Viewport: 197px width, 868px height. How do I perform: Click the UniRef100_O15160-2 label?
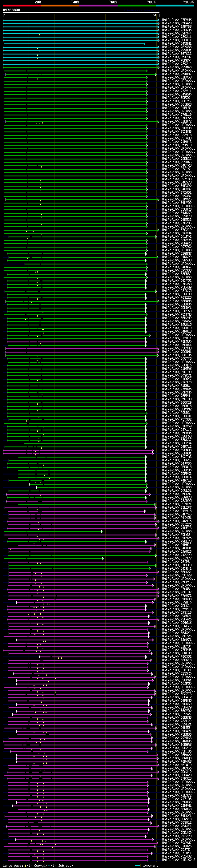pyautogui.click(x=178, y=860)
